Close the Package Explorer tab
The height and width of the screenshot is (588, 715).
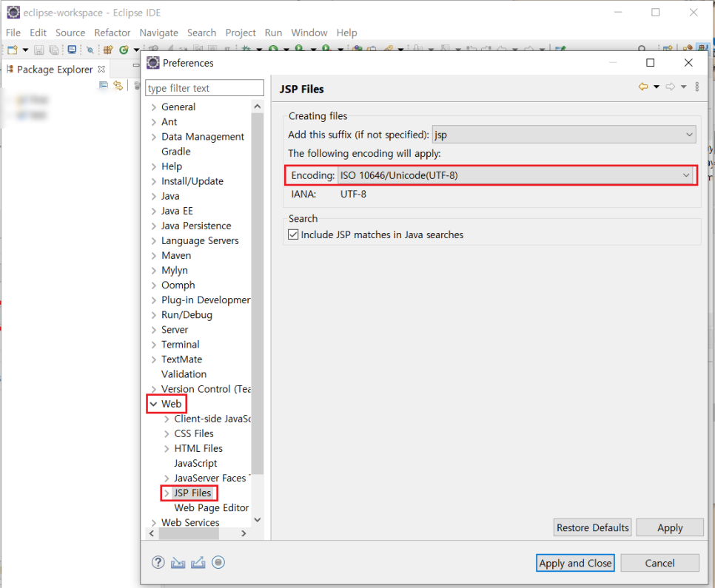[101, 70]
